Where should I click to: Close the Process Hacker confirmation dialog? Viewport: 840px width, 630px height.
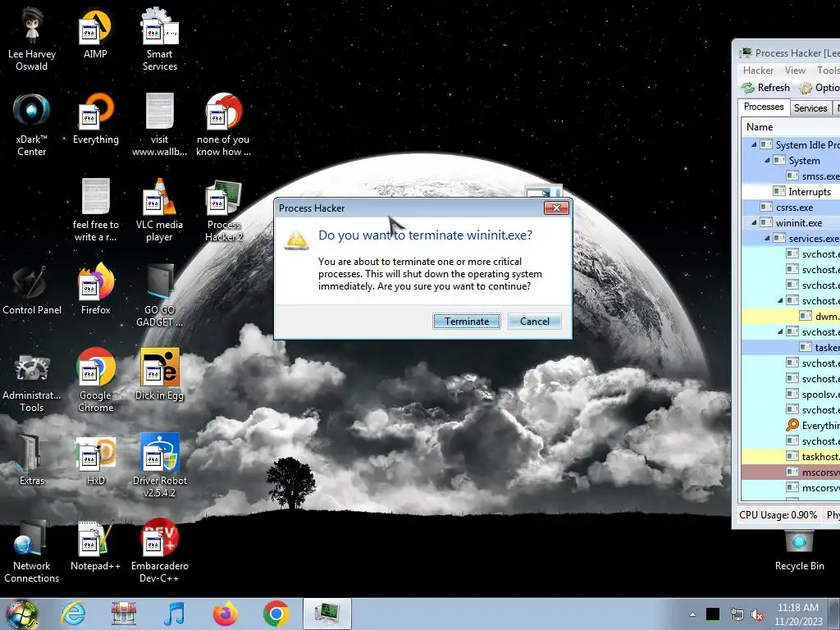point(556,208)
